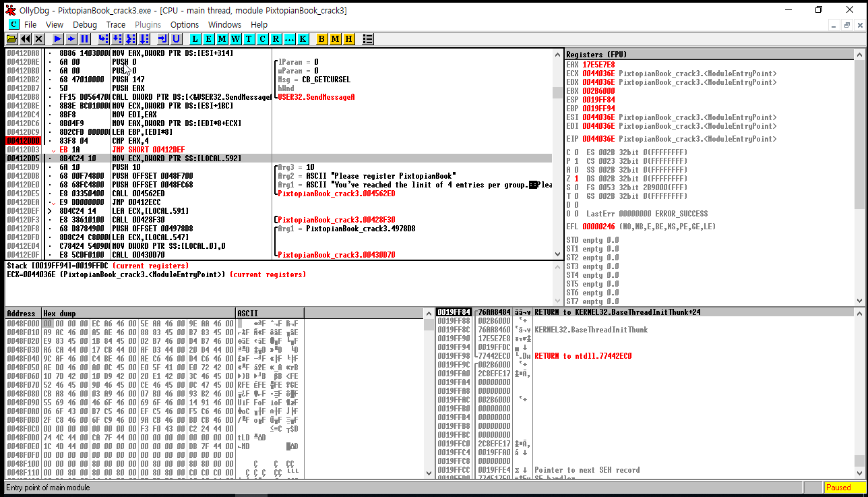Screen dimensions: 868x497
Task: Select EFL value 00000246
Action: [x=598, y=227]
